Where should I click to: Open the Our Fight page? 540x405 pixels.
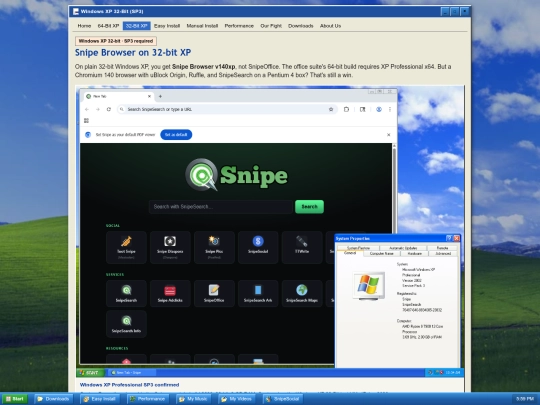click(x=271, y=26)
